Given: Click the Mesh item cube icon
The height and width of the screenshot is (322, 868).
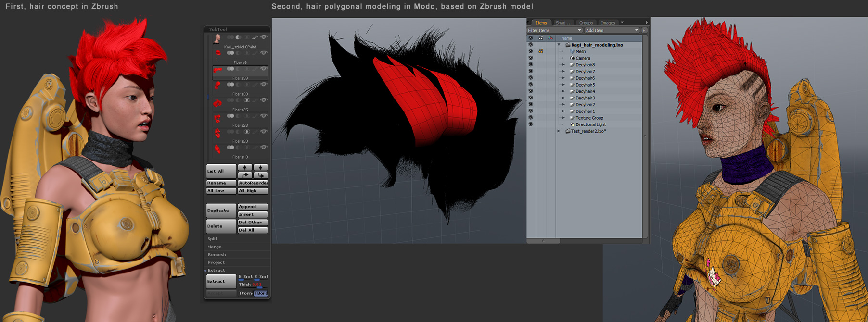Looking at the screenshot, I should 573,51.
